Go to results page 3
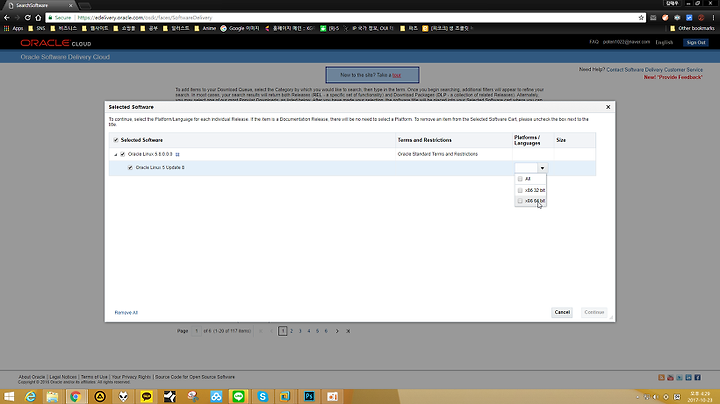The height and width of the screenshot is (404, 720). point(300,331)
